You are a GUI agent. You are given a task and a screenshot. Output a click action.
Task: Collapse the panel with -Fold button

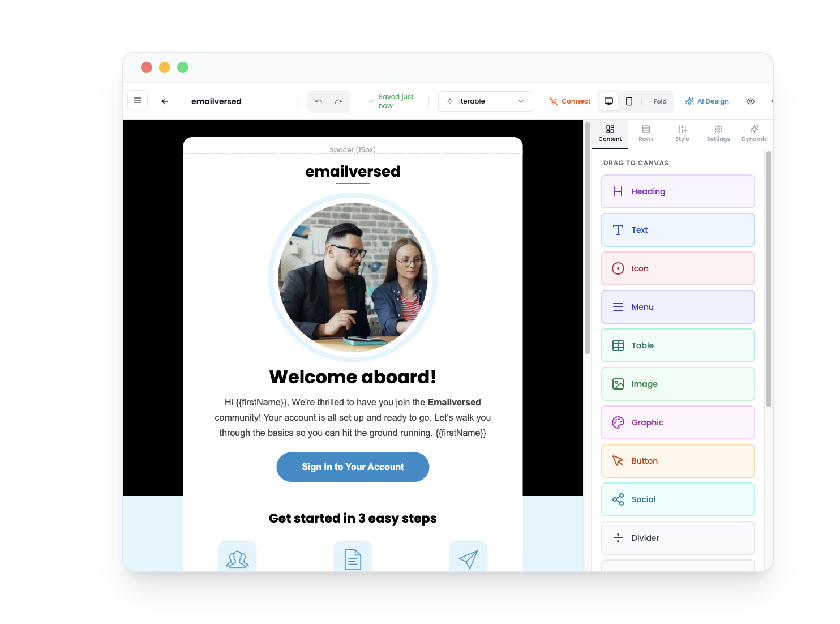(658, 101)
